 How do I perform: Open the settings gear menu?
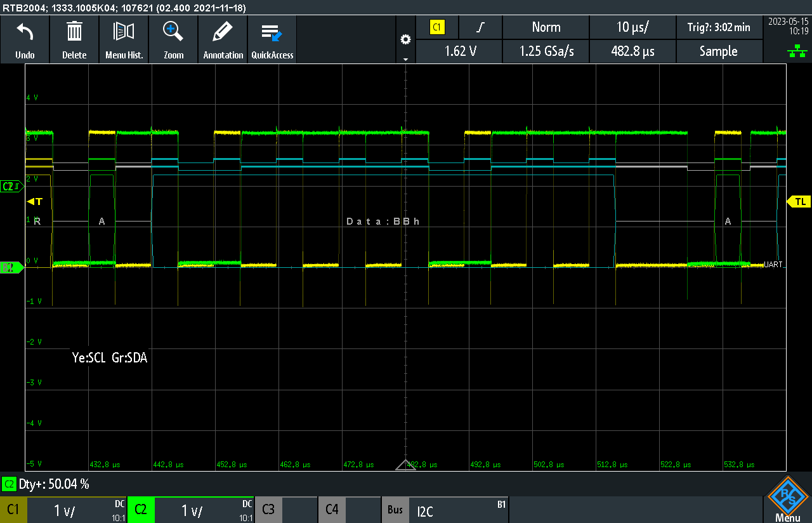click(405, 39)
